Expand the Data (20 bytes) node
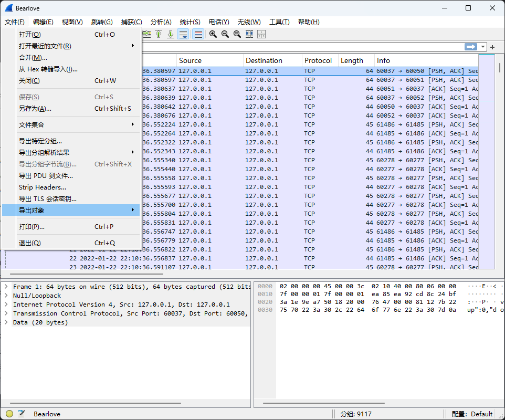505x420 pixels. [6, 322]
